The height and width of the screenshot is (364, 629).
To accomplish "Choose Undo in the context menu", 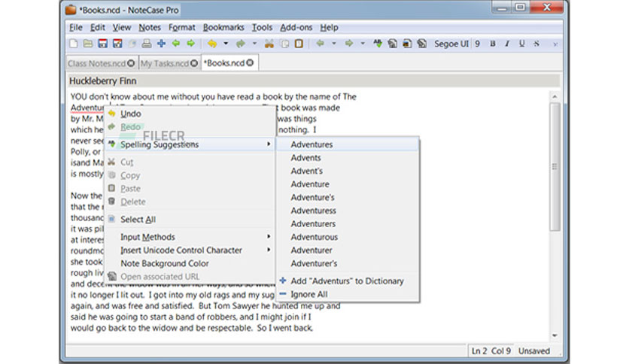I will click(x=190, y=114).
